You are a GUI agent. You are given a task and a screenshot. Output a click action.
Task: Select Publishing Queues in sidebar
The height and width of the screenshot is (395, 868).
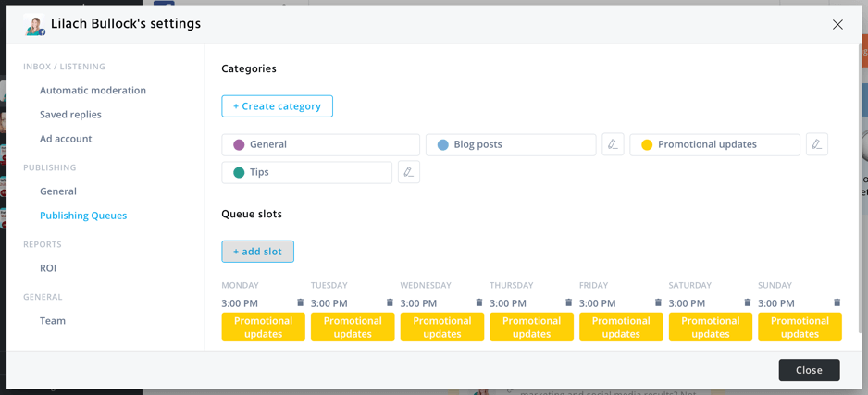83,216
